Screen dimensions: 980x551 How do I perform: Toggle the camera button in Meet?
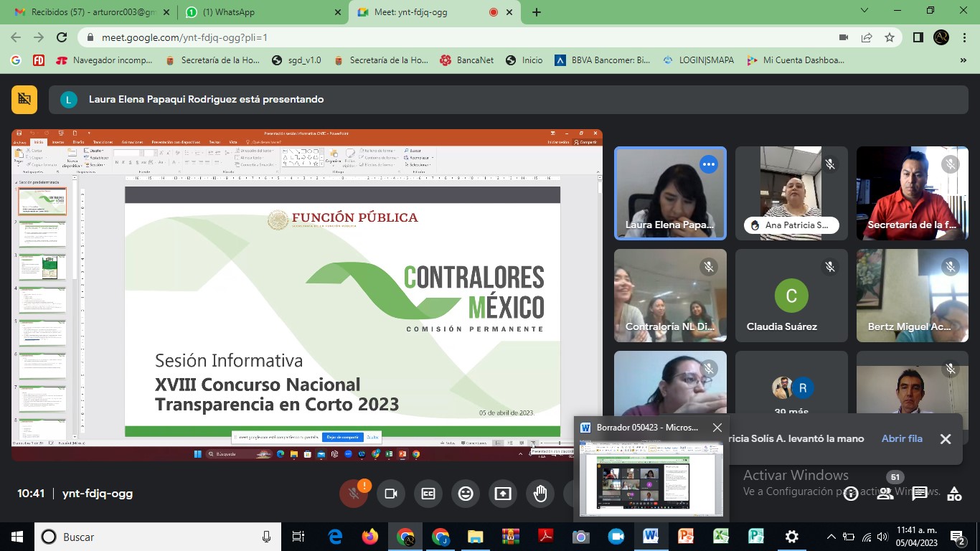[x=391, y=494]
